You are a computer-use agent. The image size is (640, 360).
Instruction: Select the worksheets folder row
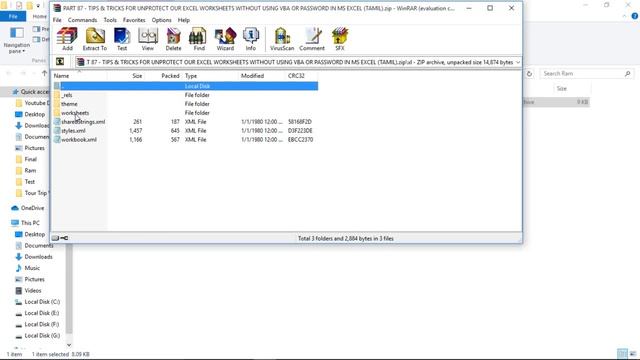185,113
